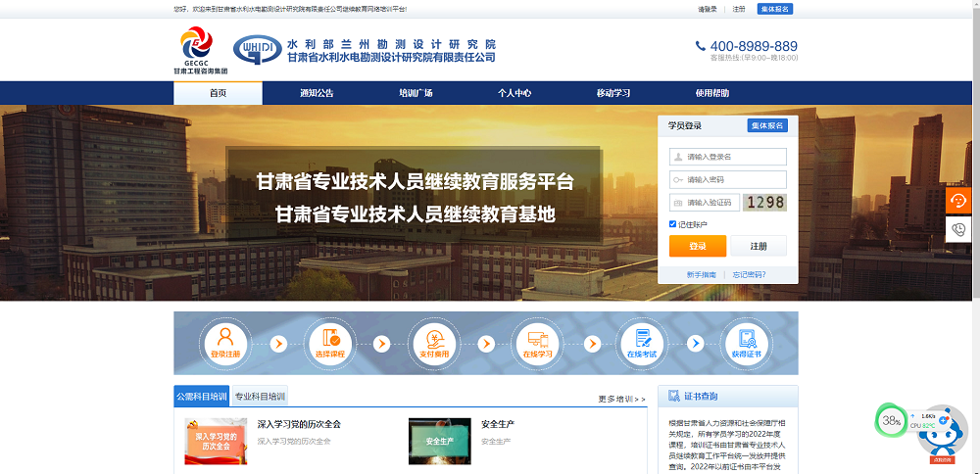Expand the 更多培训>> link
Screen dimensions: 980x474
[622, 399]
